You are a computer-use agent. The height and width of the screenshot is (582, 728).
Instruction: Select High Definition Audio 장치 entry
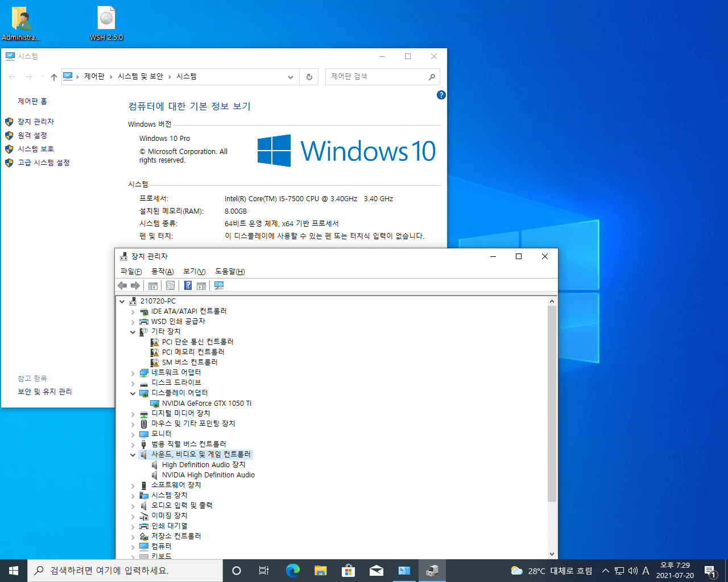198,465
